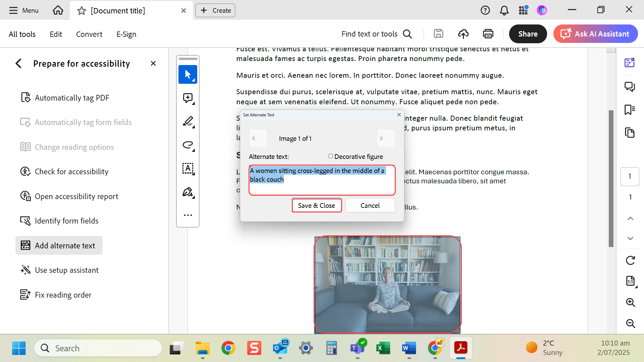Choose the fill and sign pen tool

pyautogui.click(x=188, y=192)
